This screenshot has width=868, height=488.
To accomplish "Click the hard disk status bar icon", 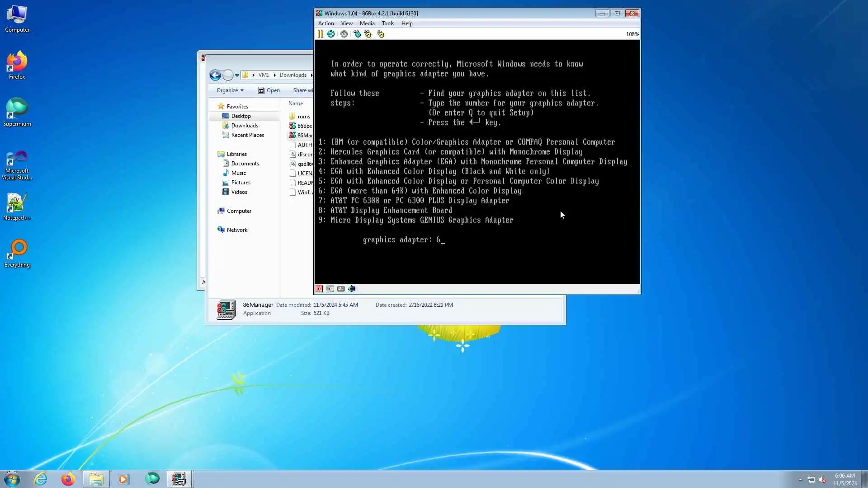I will pyautogui.click(x=341, y=289).
